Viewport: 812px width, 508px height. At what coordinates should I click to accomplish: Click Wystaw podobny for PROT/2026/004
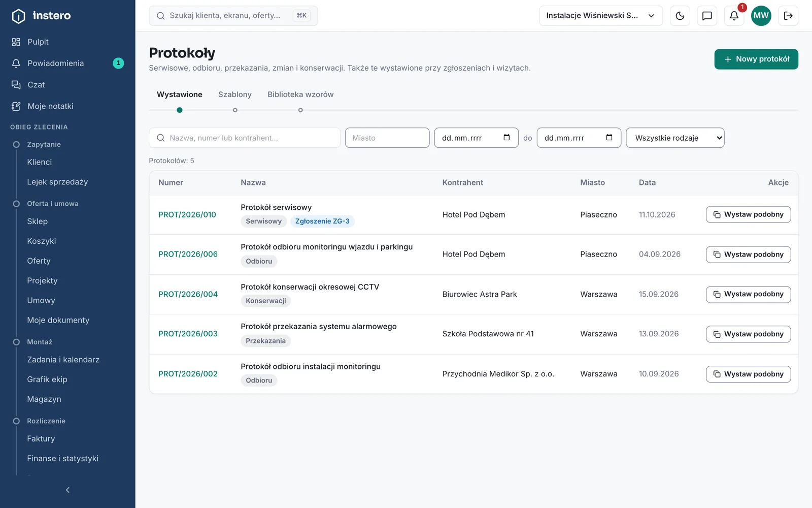[748, 294]
